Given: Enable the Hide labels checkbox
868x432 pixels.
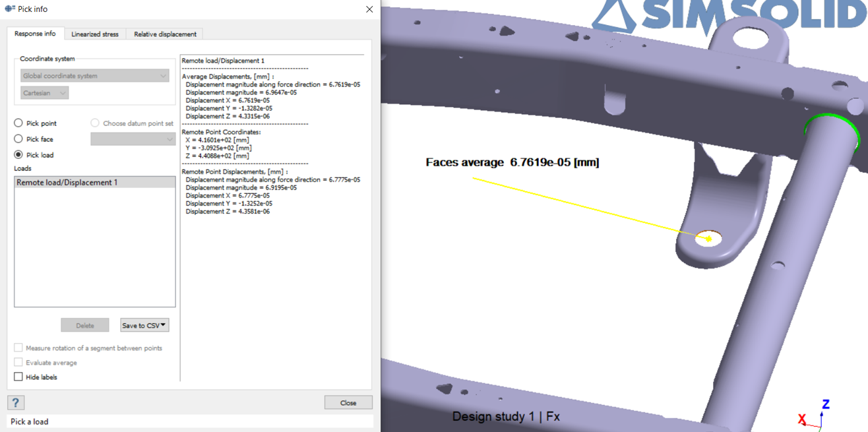Looking at the screenshot, I should pos(18,377).
